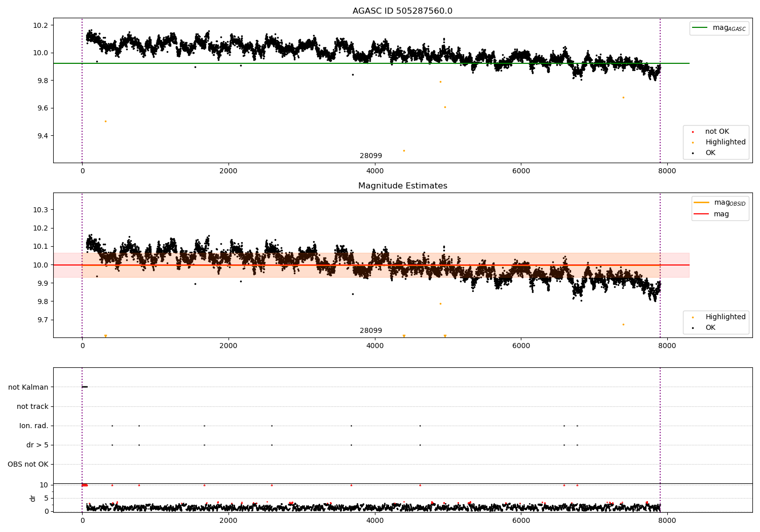This screenshot has height=532, width=760.
Task: Click the 10.3 y-tick of Magnitude Estimates plot
Action: point(40,210)
